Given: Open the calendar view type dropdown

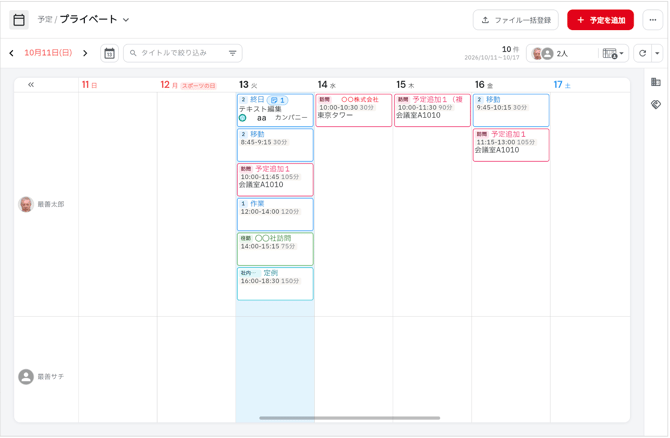Looking at the screenshot, I should click(x=613, y=53).
